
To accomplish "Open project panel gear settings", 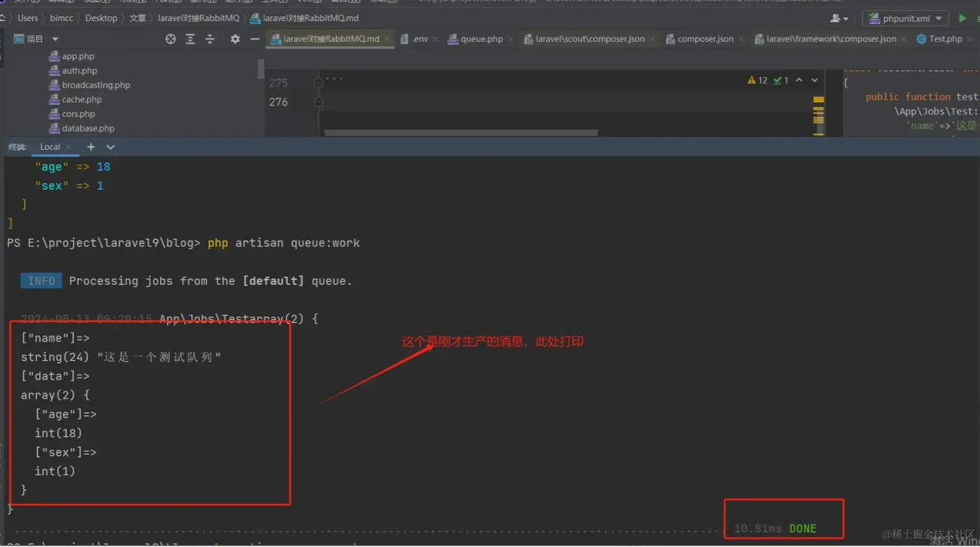I will pos(234,39).
